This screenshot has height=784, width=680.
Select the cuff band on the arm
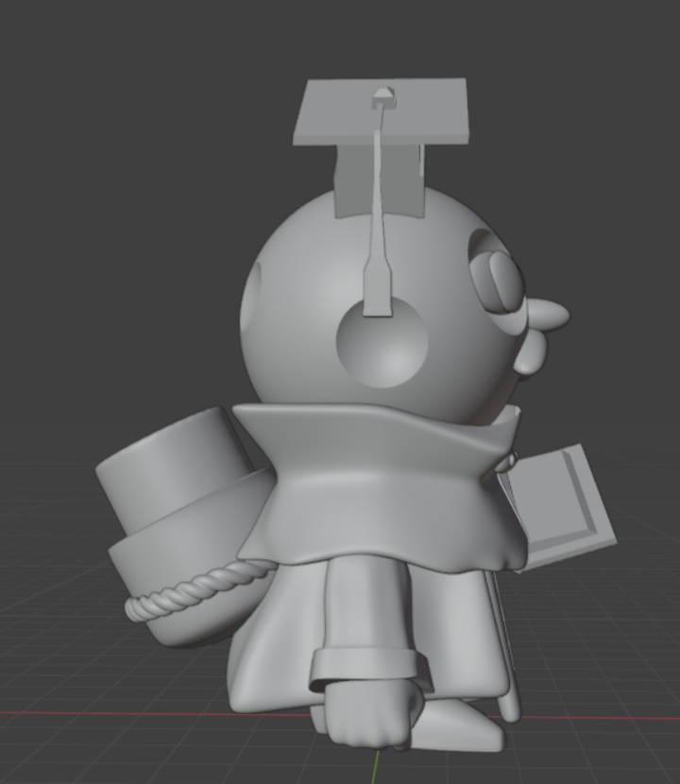(369, 668)
